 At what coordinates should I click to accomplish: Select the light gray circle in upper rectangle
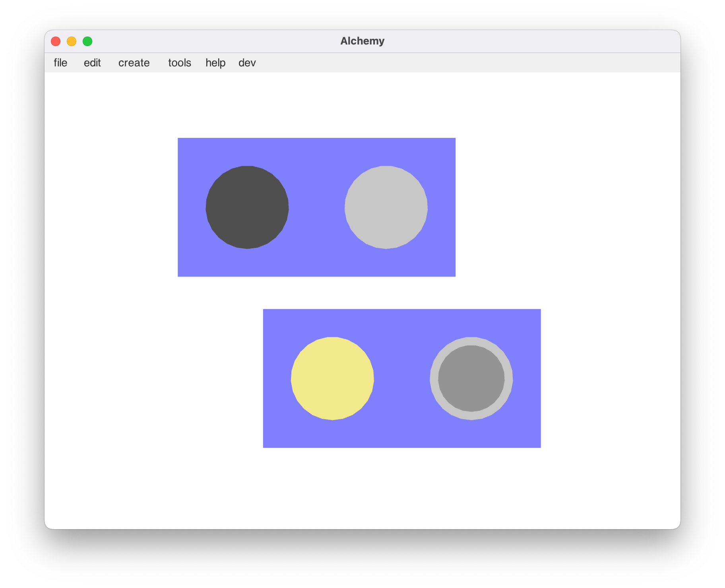click(x=386, y=207)
